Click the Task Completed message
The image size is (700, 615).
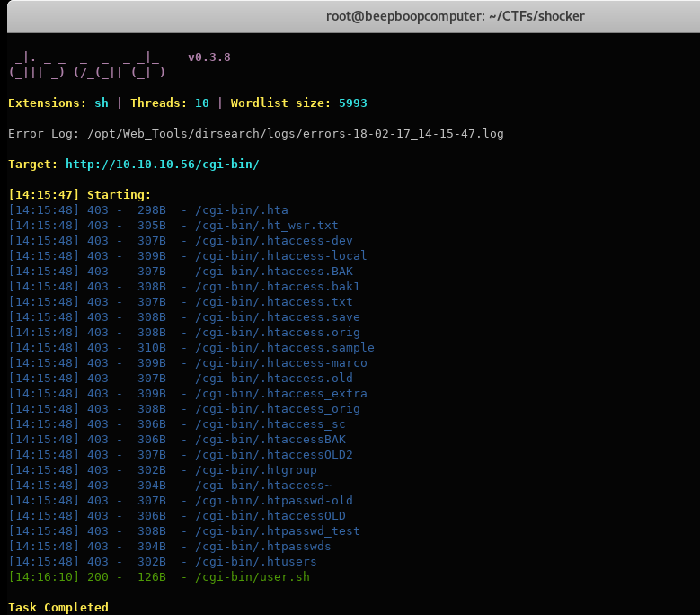[58, 608]
